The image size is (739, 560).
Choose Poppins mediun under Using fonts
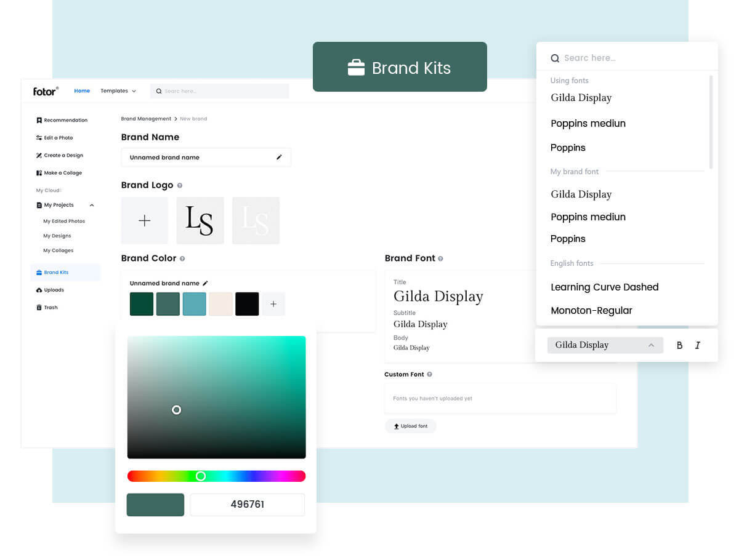click(588, 124)
